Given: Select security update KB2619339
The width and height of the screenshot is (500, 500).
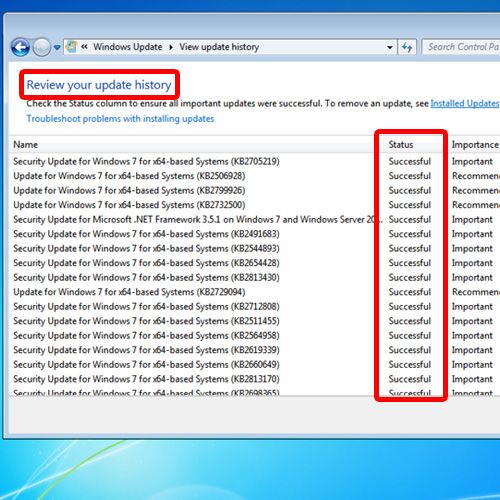Looking at the screenshot, I should pos(146,350).
